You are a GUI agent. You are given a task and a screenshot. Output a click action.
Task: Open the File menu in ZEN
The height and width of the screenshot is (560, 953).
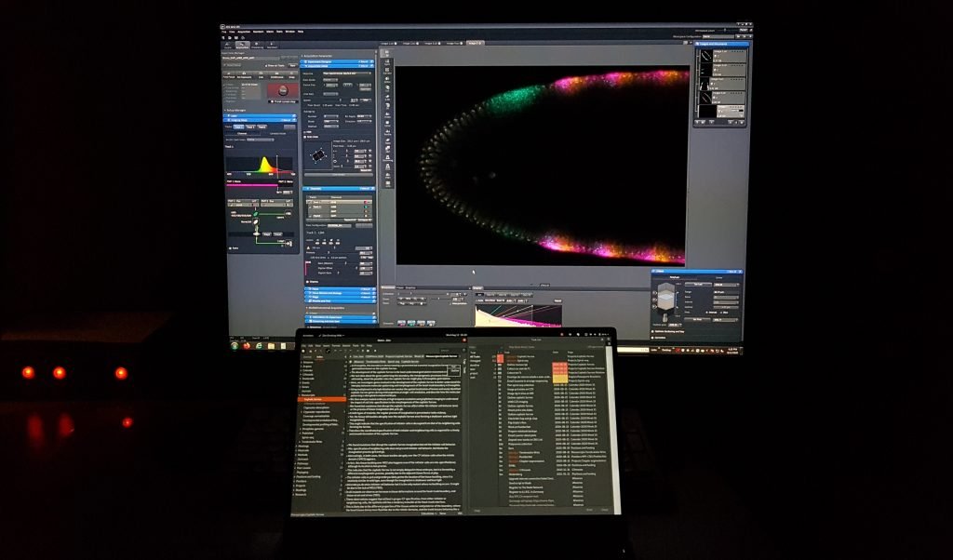point(223,32)
